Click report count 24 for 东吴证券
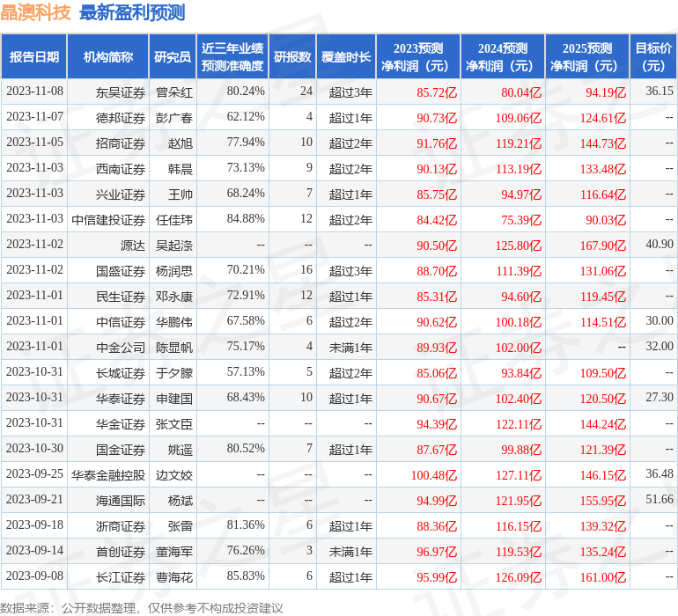678x616 pixels. [x=306, y=91]
